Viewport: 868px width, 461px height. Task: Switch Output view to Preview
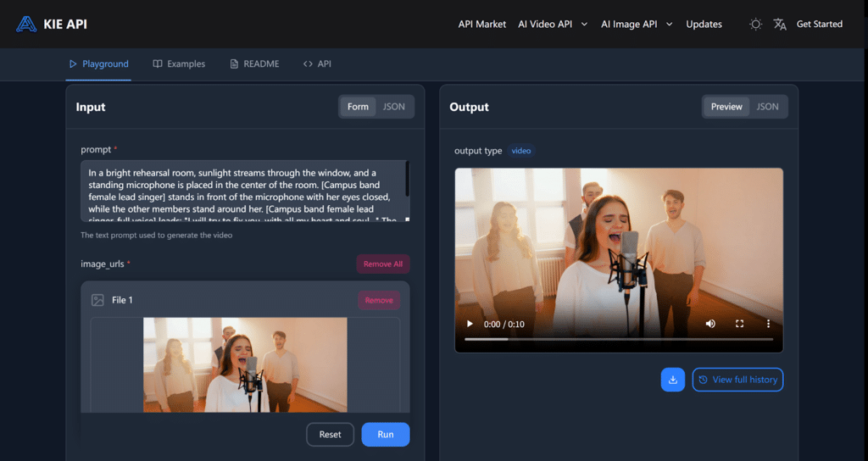726,107
